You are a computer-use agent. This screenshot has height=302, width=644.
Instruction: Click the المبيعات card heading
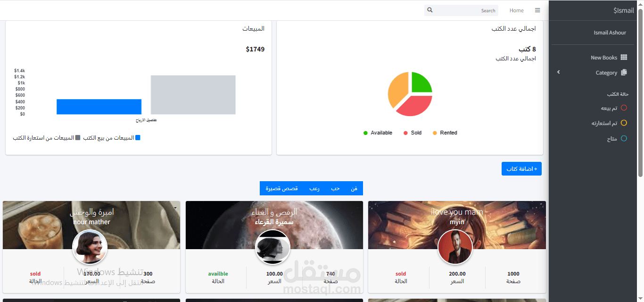(x=254, y=29)
